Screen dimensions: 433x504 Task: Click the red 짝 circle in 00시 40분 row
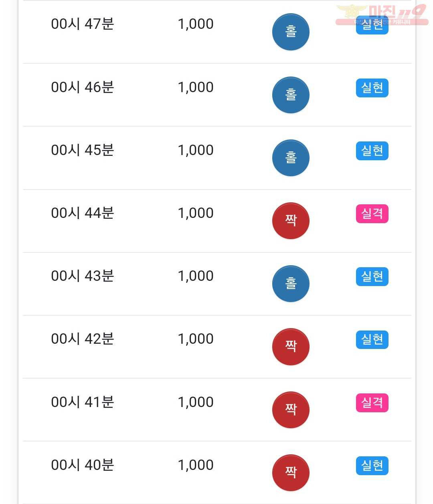click(x=291, y=473)
